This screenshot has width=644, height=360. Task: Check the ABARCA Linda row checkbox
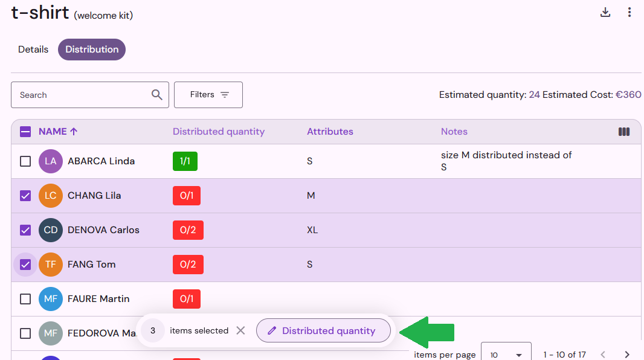(25, 161)
